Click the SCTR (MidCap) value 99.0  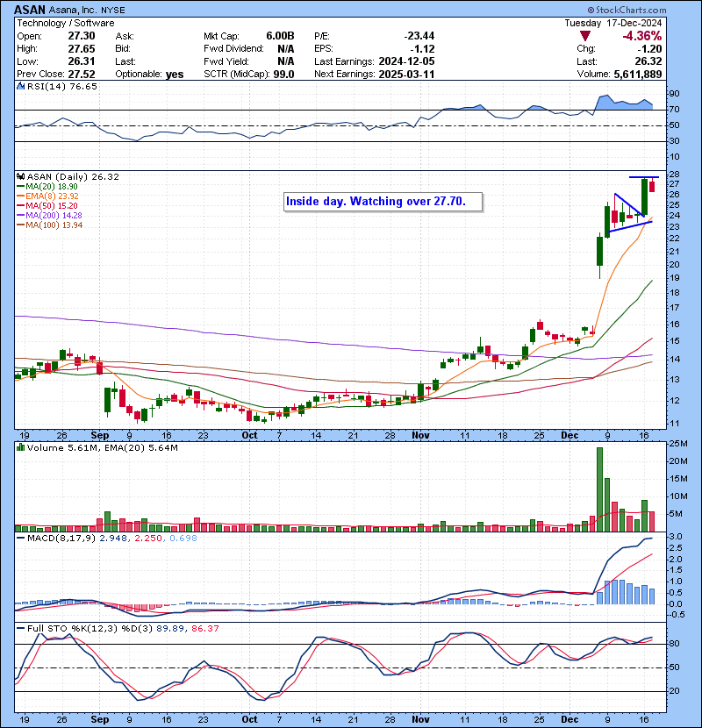[x=283, y=75]
